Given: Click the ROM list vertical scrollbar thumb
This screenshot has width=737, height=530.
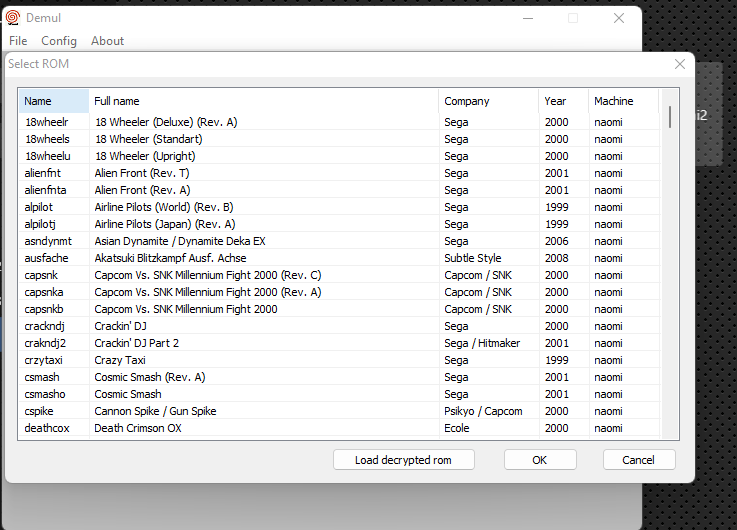Looking at the screenshot, I should click(x=669, y=117).
